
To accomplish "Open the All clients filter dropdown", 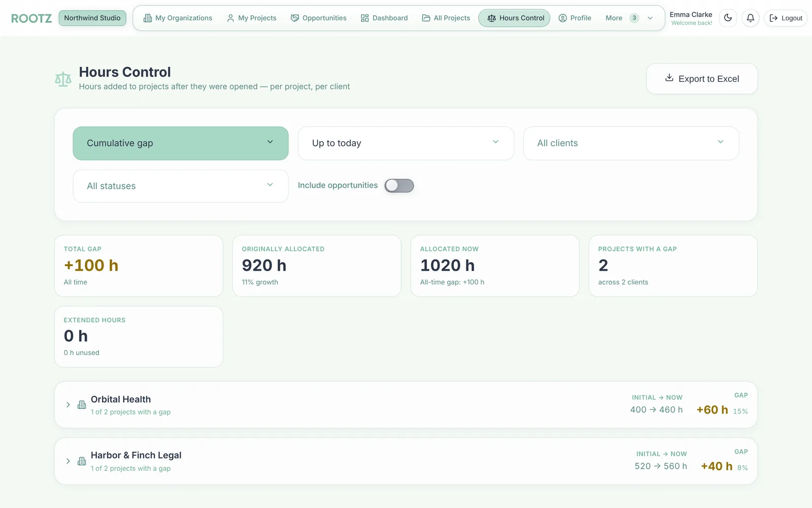I will 631,143.
